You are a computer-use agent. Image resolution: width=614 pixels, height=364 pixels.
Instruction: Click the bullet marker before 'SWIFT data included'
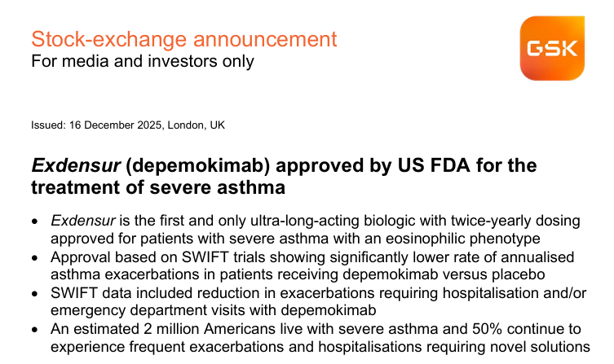click(34, 293)
